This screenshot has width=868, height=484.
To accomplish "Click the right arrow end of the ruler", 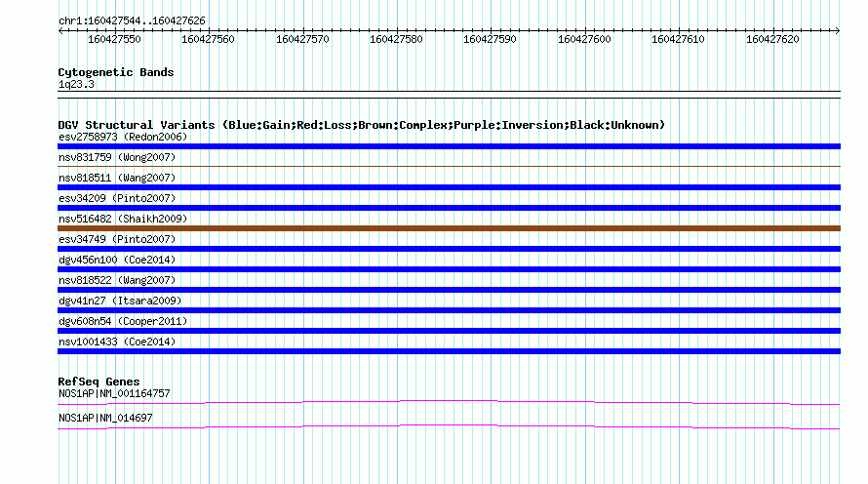I will [837, 31].
